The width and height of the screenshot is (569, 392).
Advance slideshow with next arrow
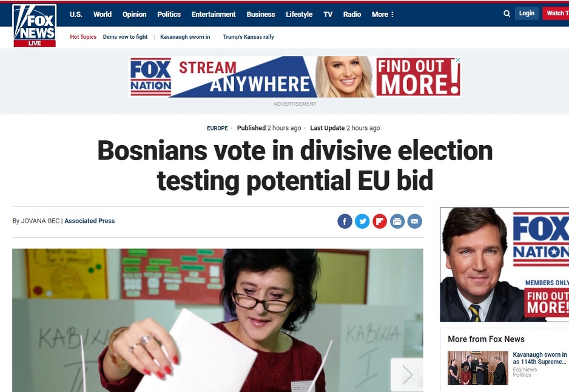(x=407, y=374)
